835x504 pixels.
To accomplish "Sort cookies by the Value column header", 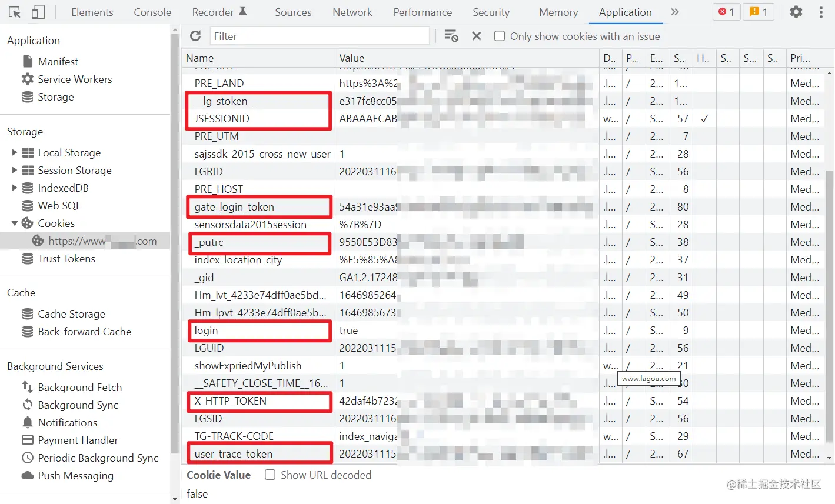I will coord(467,58).
